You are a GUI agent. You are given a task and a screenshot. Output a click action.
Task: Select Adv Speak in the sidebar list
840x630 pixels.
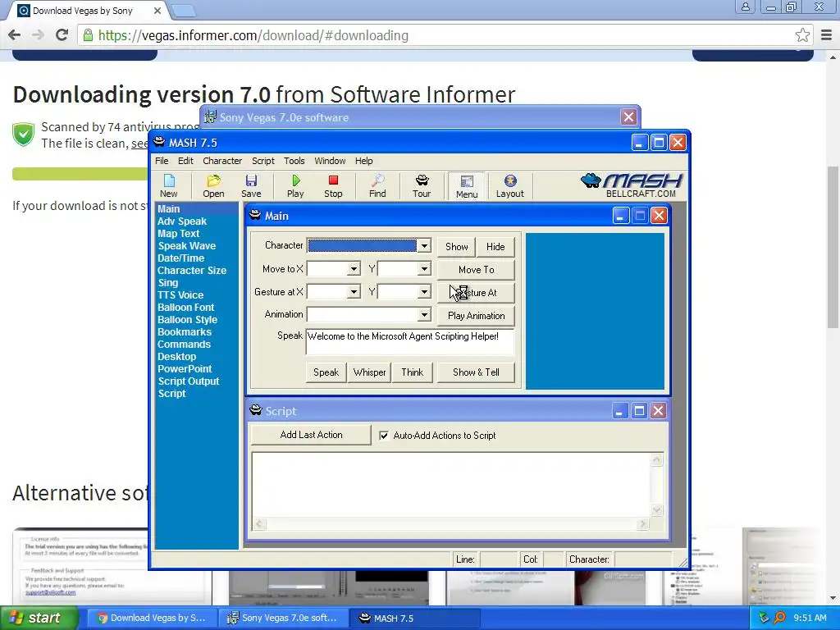182,221
